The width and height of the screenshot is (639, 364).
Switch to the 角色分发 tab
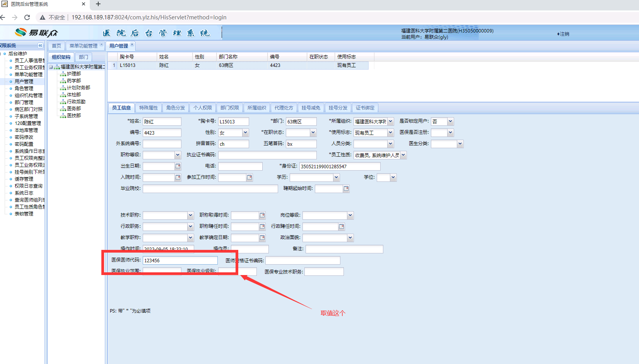click(x=176, y=108)
